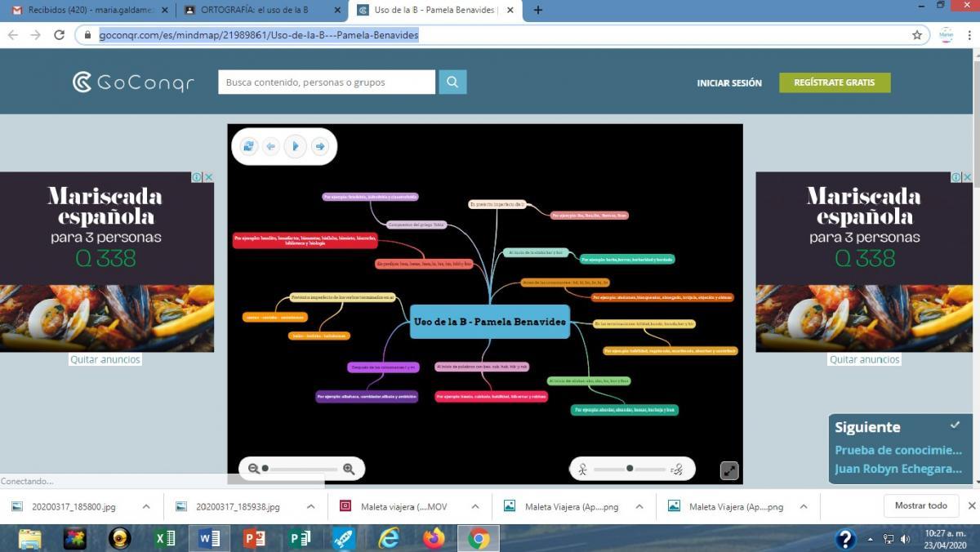
Task: Click INICIAR SESIÓN link
Action: pos(729,82)
